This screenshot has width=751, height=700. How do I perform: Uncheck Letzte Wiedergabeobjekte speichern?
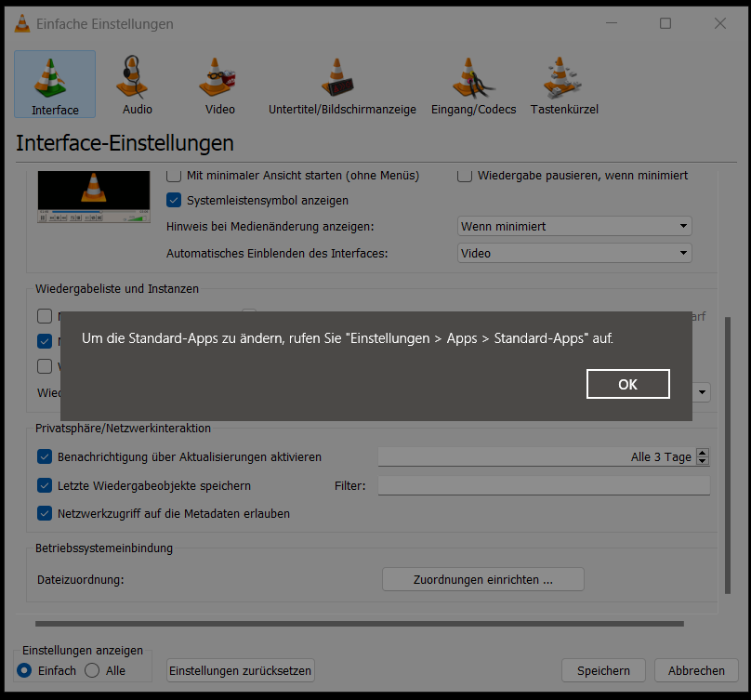coord(45,485)
